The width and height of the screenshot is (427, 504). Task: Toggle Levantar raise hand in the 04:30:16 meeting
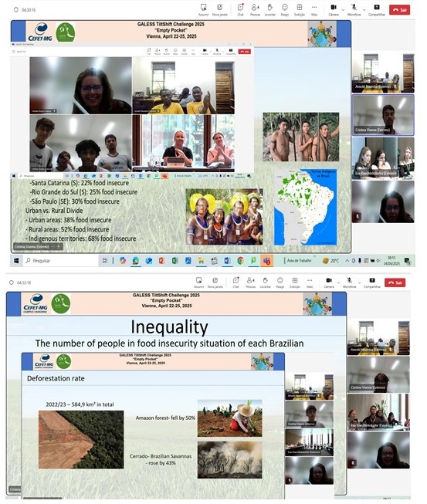coord(269,9)
